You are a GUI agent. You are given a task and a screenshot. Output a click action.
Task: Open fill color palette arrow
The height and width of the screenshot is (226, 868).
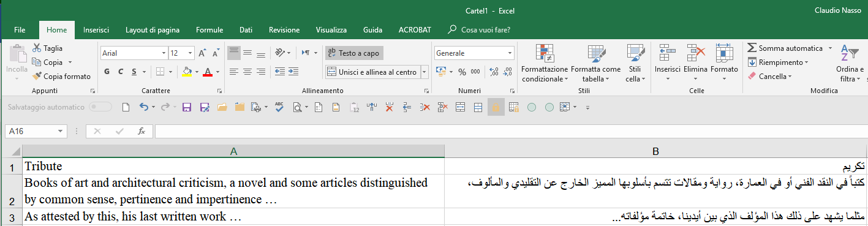pyautogui.click(x=197, y=72)
